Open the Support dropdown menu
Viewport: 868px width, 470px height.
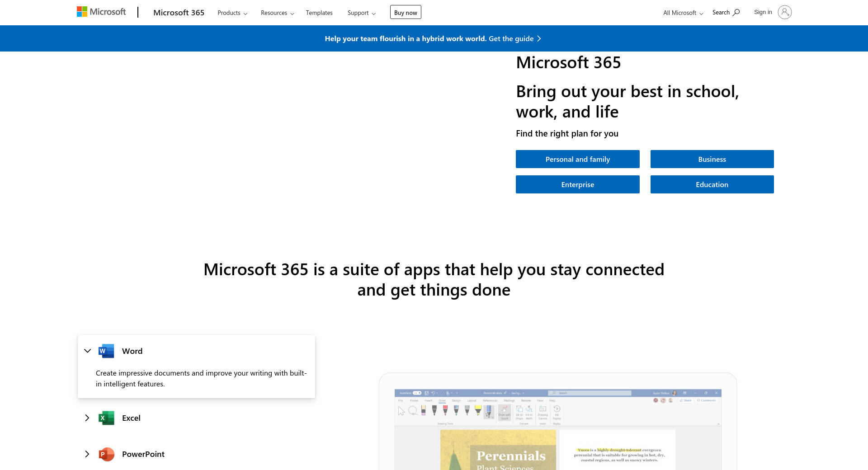361,13
